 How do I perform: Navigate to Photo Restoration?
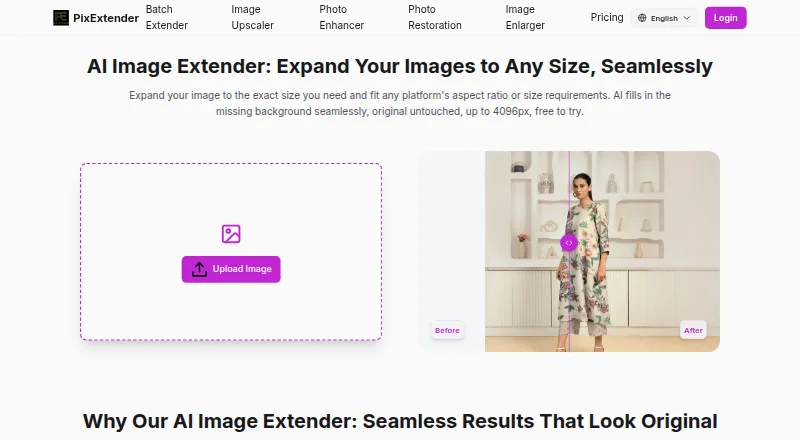point(435,17)
